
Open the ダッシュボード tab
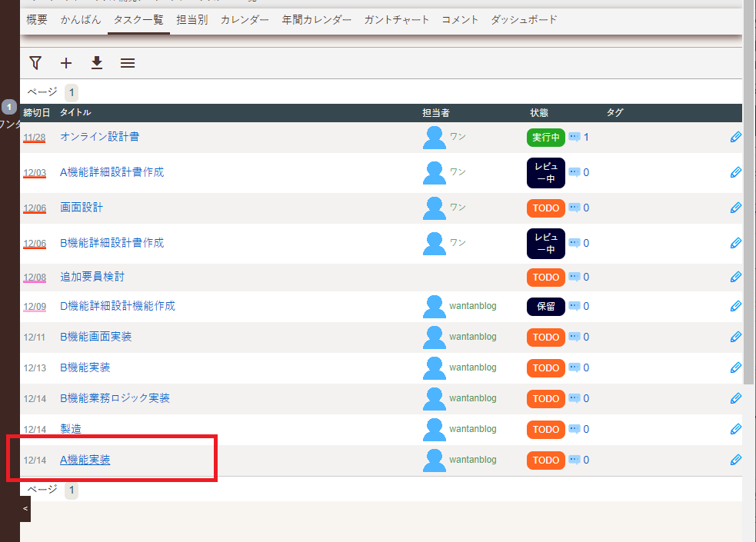click(524, 20)
